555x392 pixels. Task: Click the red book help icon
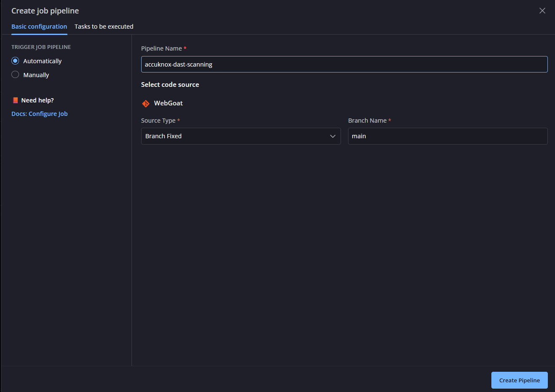pyautogui.click(x=15, y=100)
